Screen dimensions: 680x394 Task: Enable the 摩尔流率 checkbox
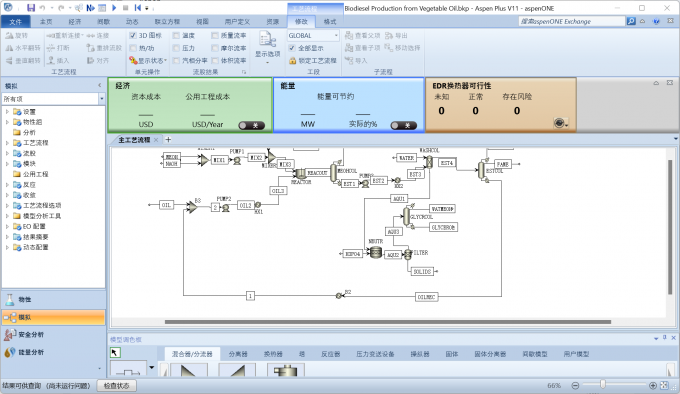(215, 48)
